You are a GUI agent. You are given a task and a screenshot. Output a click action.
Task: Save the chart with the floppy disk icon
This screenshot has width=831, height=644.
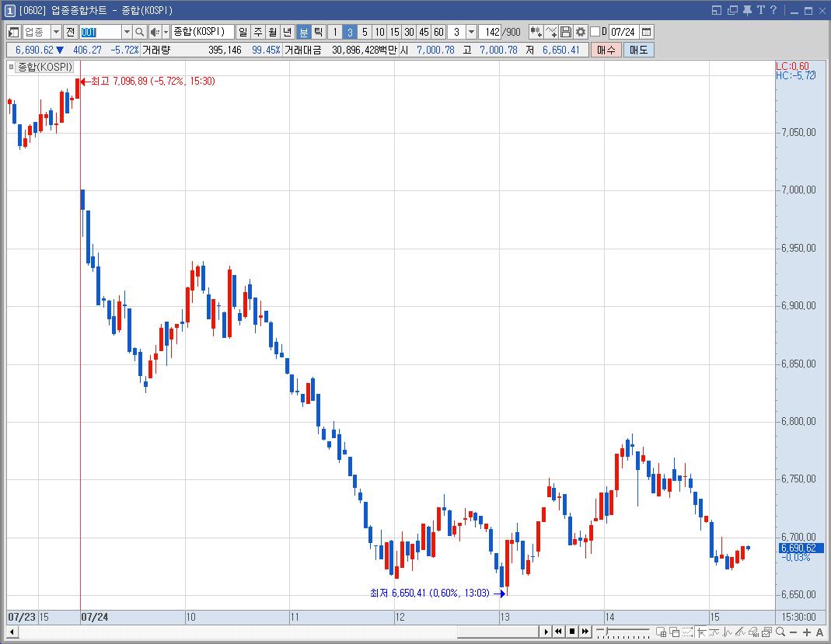point(565,32)
